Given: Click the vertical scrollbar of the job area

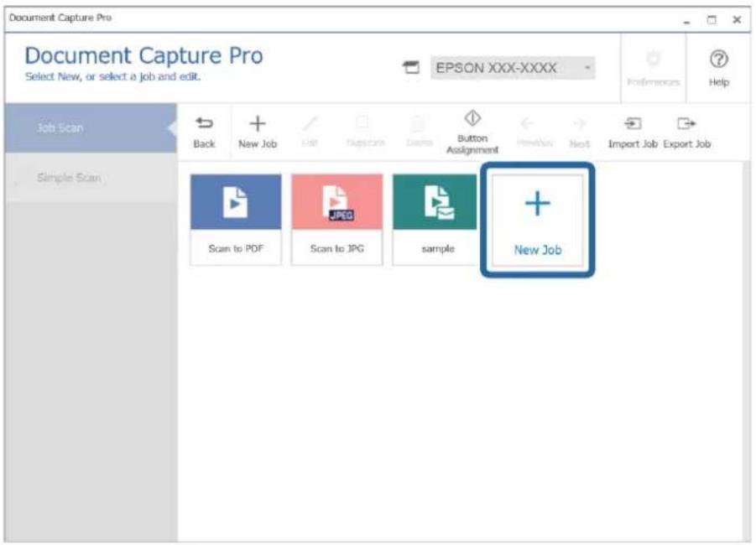Looking at the screenshot, I should 747,352.
